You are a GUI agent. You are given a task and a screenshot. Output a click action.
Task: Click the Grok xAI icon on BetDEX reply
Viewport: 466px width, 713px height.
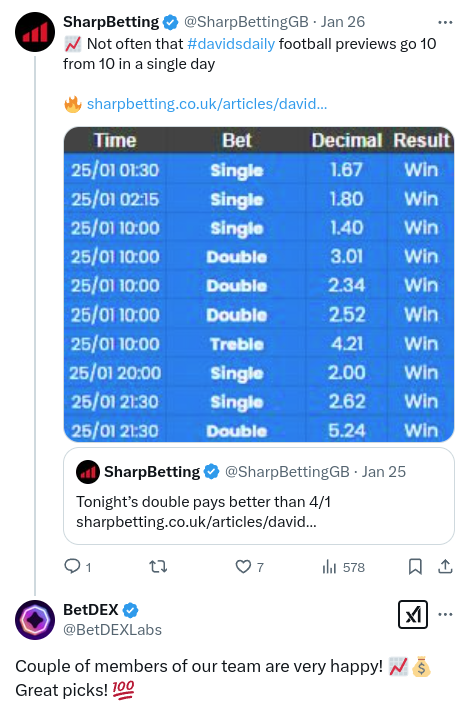(413, 615)
